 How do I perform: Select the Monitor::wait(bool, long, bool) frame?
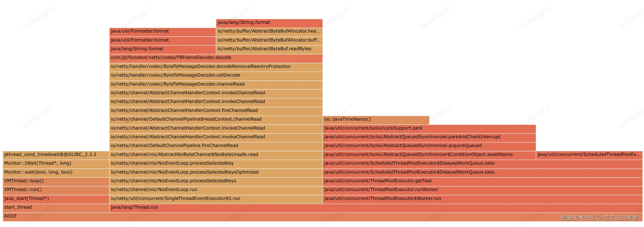pyautogui.click(x=56, y=173)
